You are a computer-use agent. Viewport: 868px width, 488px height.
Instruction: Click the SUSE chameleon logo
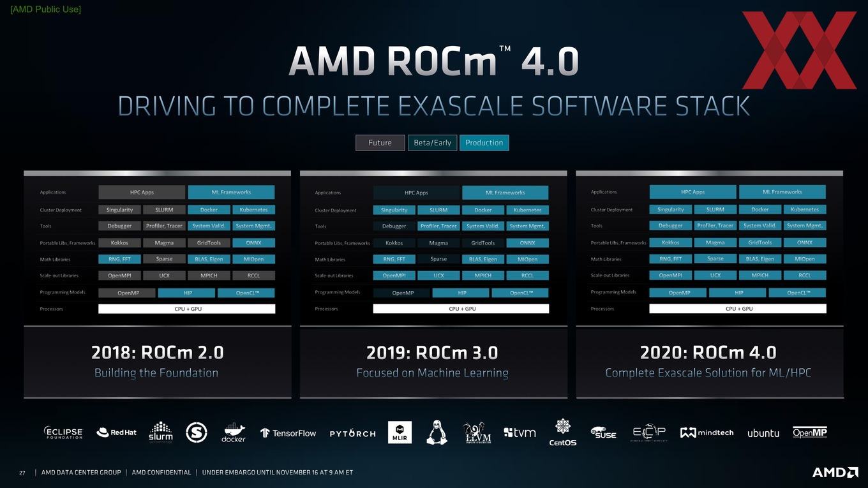(x=603, y=433)
